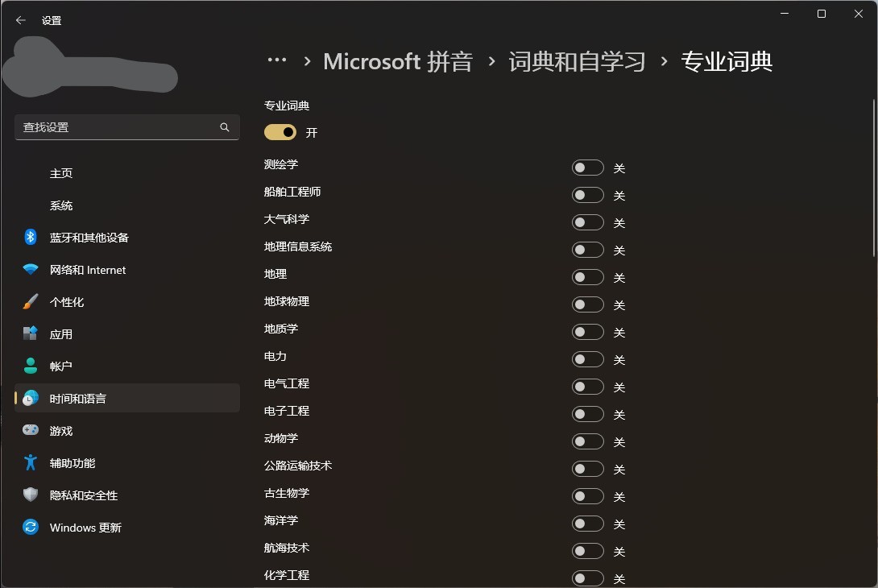This screenshot has width=878, height=588.
Task: Click the Windows 更新 sync icon
Action: [x=31, y=528]
